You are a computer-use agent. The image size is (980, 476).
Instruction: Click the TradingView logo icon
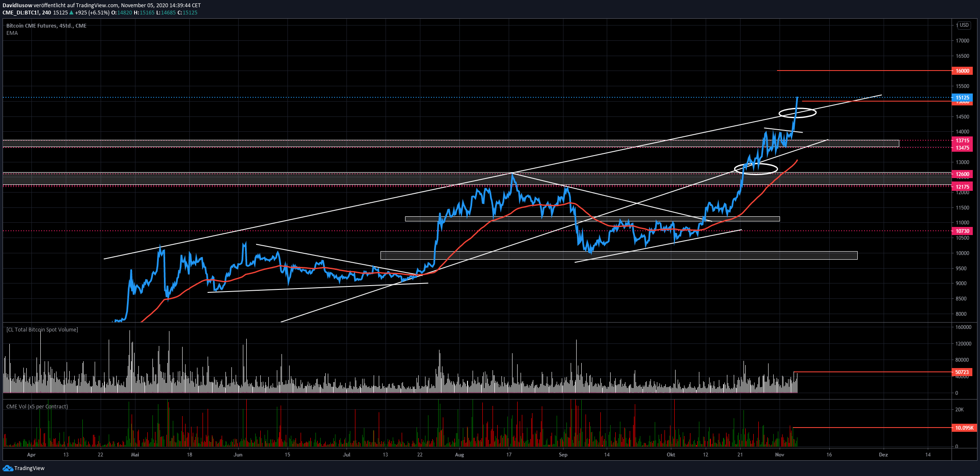tap(8, 468)
